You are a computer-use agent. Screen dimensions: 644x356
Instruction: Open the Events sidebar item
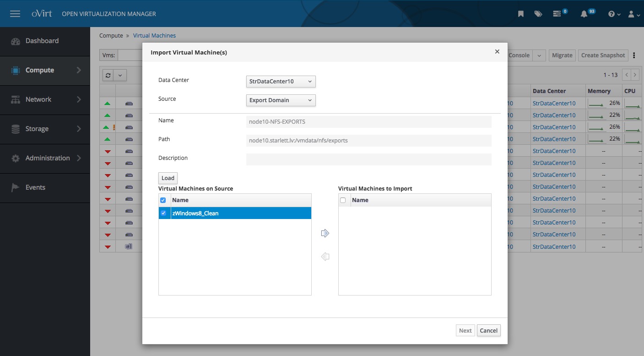click(35, 187)
